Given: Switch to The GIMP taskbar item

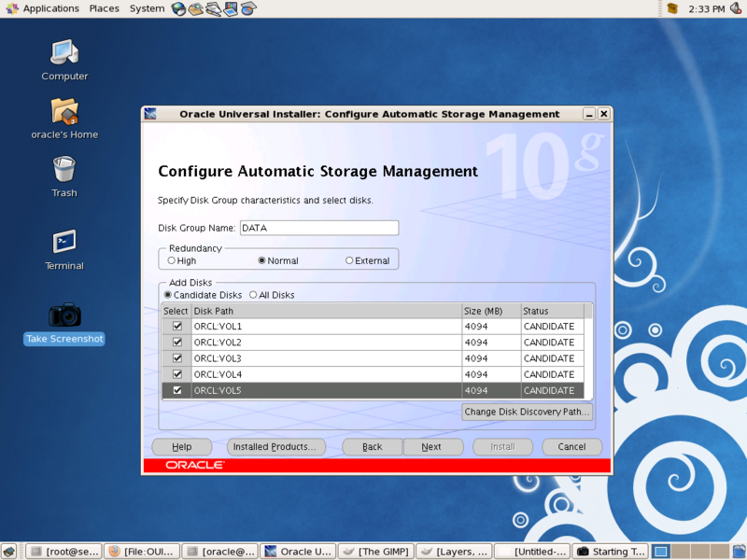Looking at the screenshot, I should pyautogui.click(x=376, y=552).
